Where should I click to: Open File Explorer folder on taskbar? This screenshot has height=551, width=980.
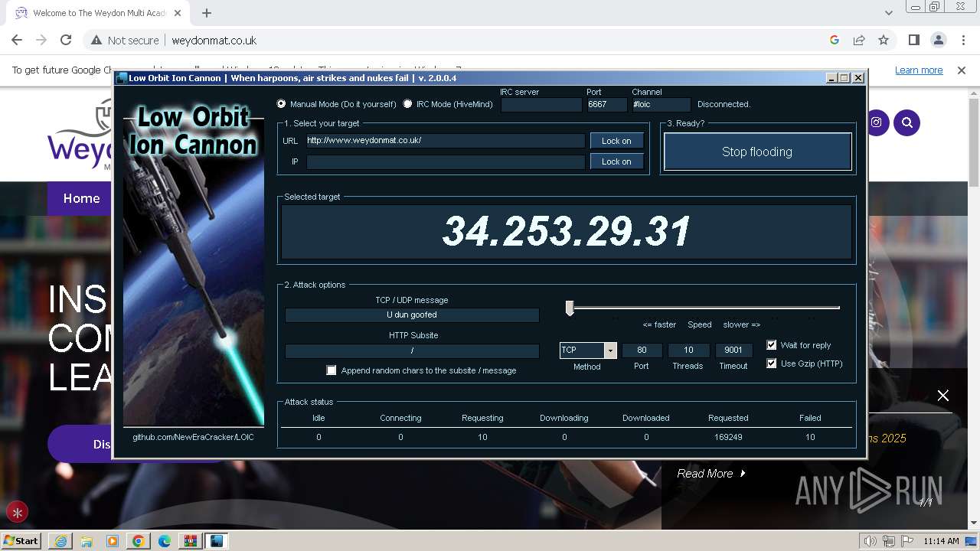pos(87,541)
